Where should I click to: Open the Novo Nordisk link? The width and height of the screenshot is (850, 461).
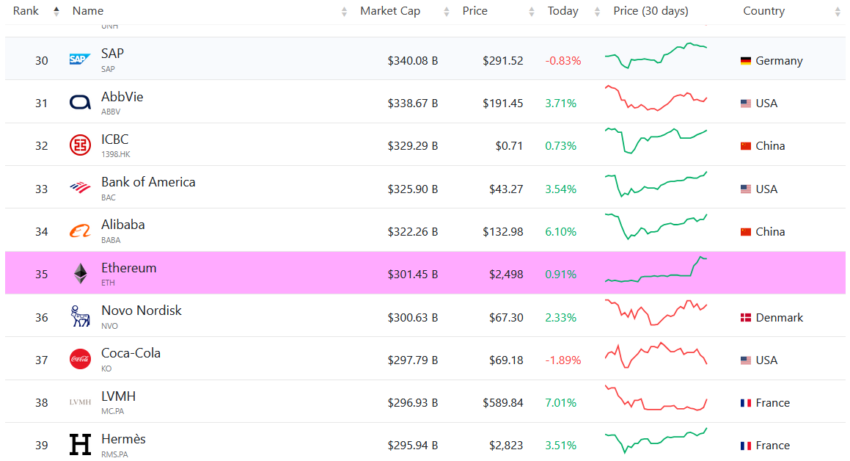coord(141,310)
